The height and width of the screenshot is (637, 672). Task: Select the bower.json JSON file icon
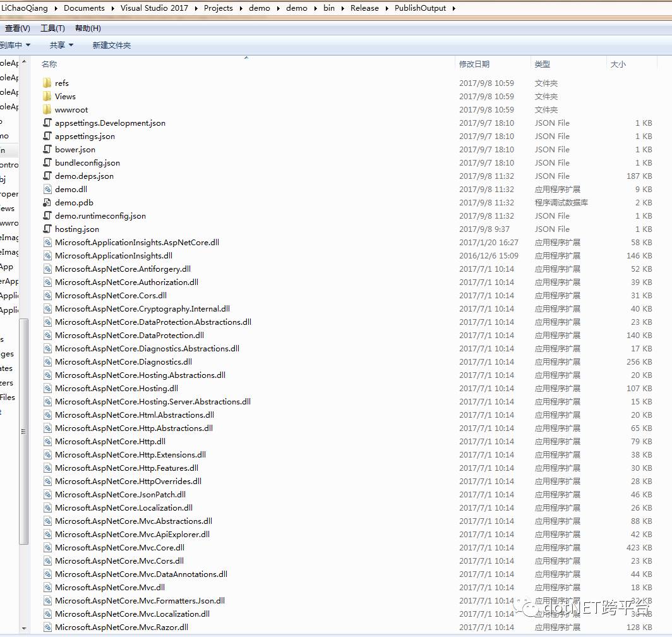click(x=46, y=149)
